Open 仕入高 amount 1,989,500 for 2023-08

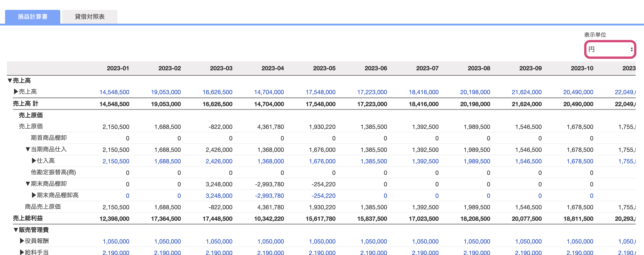[x=476, y=161]
